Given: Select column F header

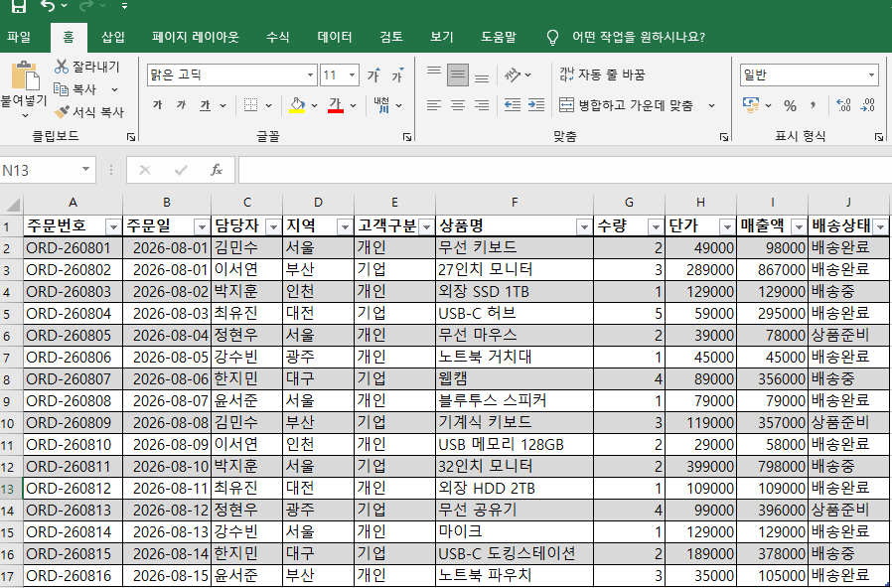Looking at the screenshot, I should [x=515, y=203].
